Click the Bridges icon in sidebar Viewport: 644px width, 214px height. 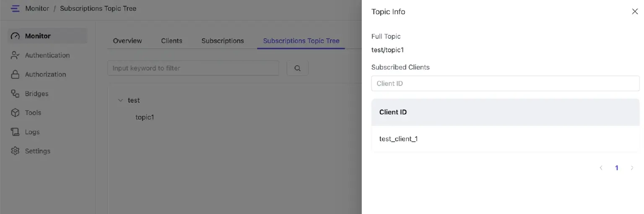coord(15,94)
